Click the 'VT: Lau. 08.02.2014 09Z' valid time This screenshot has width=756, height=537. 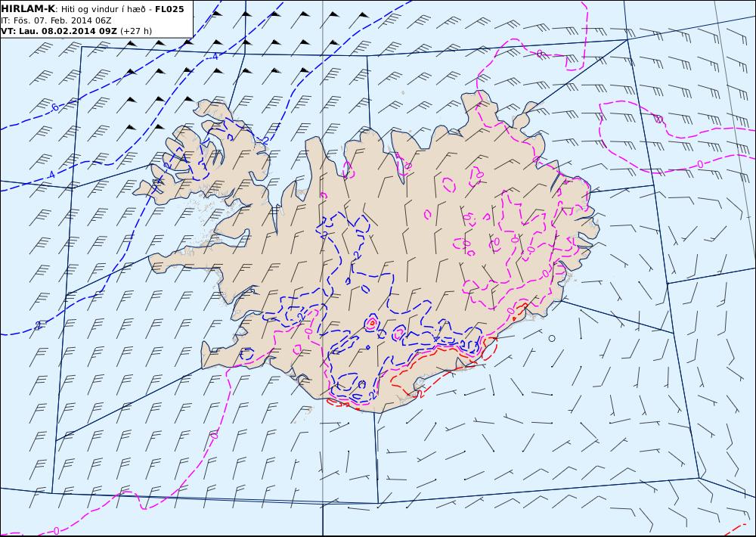click(59, 31)
